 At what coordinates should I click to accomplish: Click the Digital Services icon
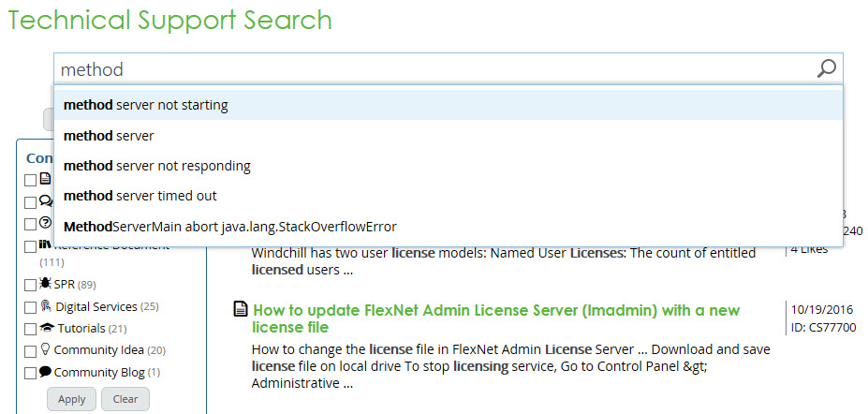45,306
